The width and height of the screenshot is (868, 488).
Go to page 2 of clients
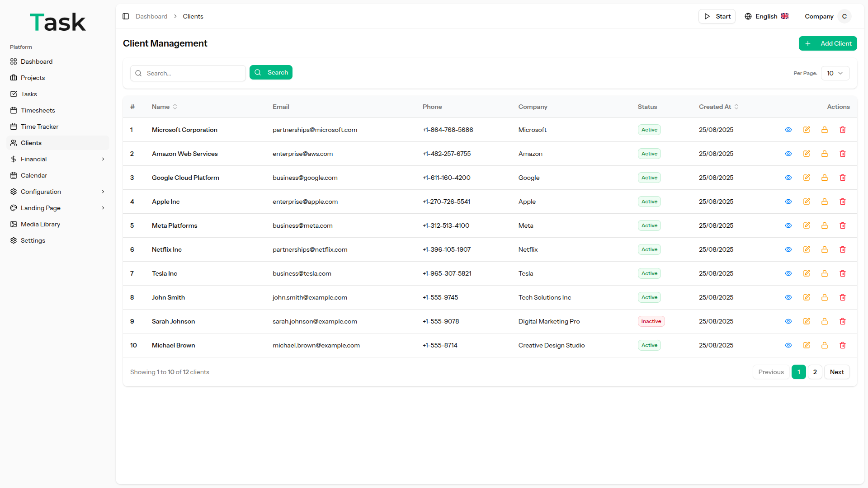pos(815,372)
